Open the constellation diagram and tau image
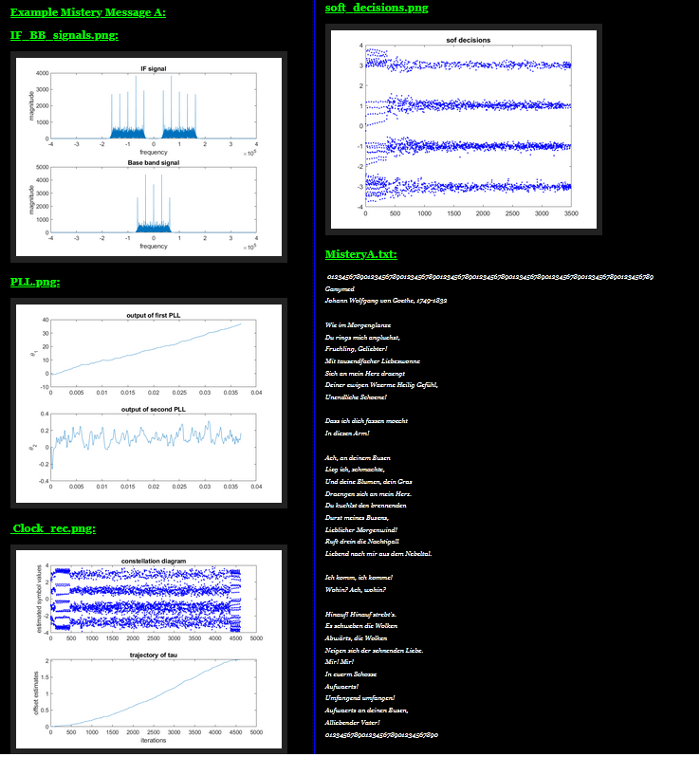Screen dimensions: 700x757 click(x=149, y=650)
